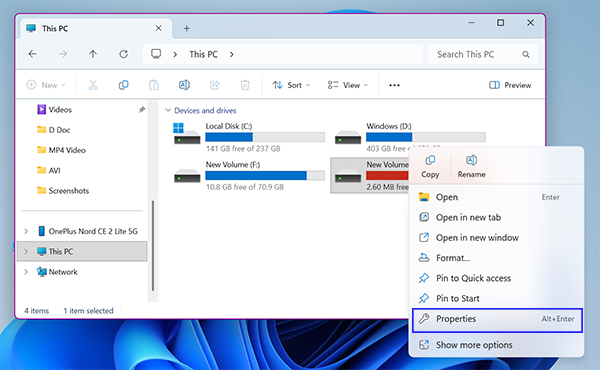This screenshot has width=600, height=370.
Task: Collapse the Devices and drives group
Action: (x=168, y=110)
